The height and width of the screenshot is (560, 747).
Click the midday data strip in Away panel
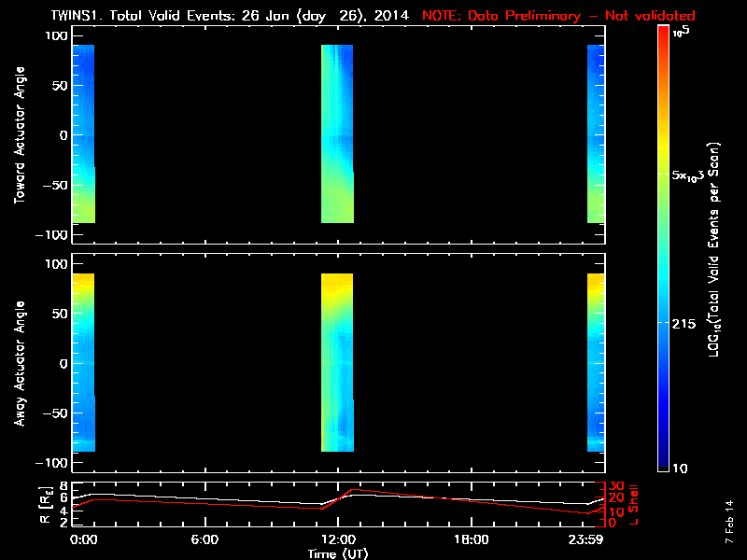[x=337, y=363]
